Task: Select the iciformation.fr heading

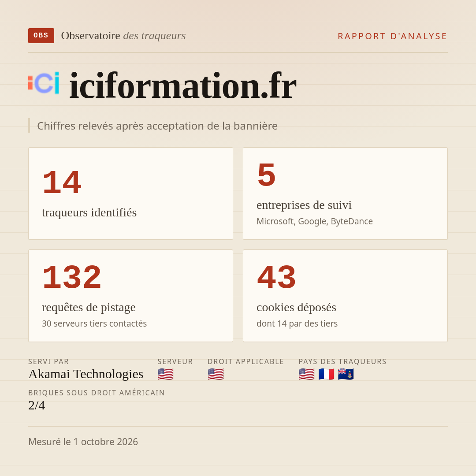Action: pyautogui.click(x=183, y=86)
